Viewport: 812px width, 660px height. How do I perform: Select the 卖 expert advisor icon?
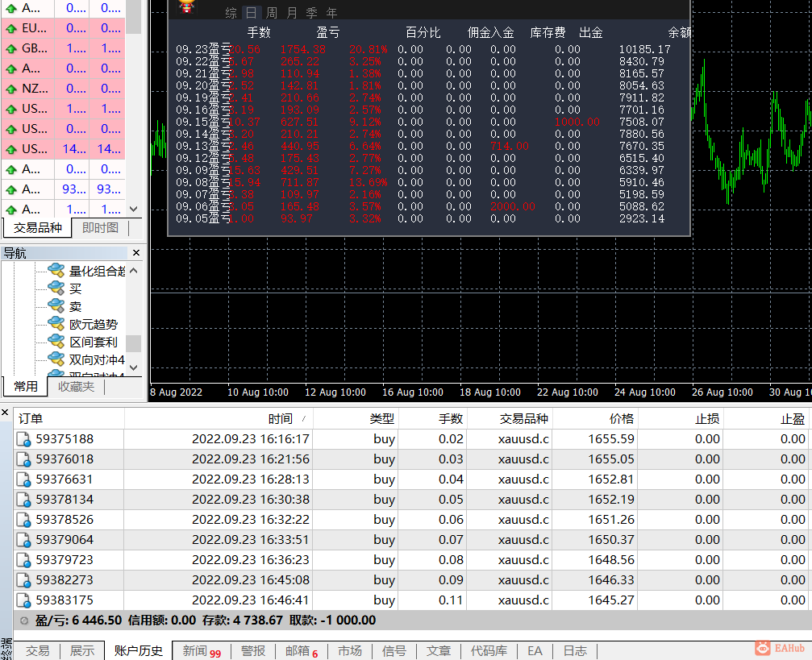click(x=56, y=305)
